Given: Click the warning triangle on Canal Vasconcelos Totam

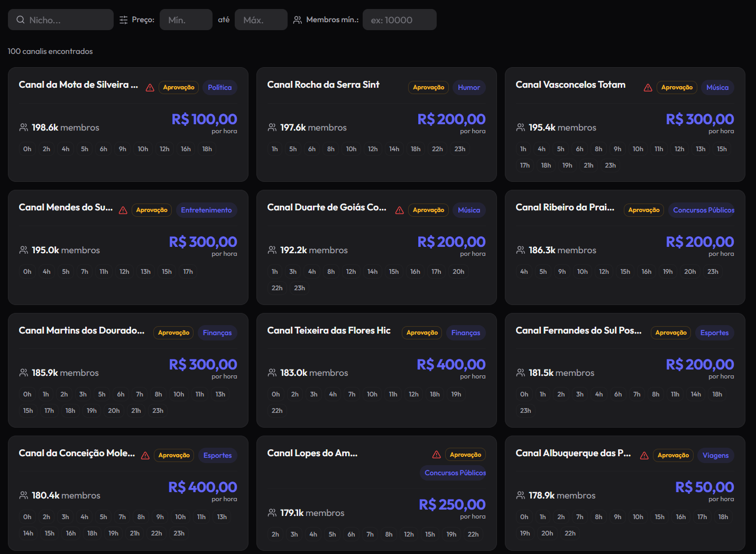Looking at the screenshot, I should 648,88.
